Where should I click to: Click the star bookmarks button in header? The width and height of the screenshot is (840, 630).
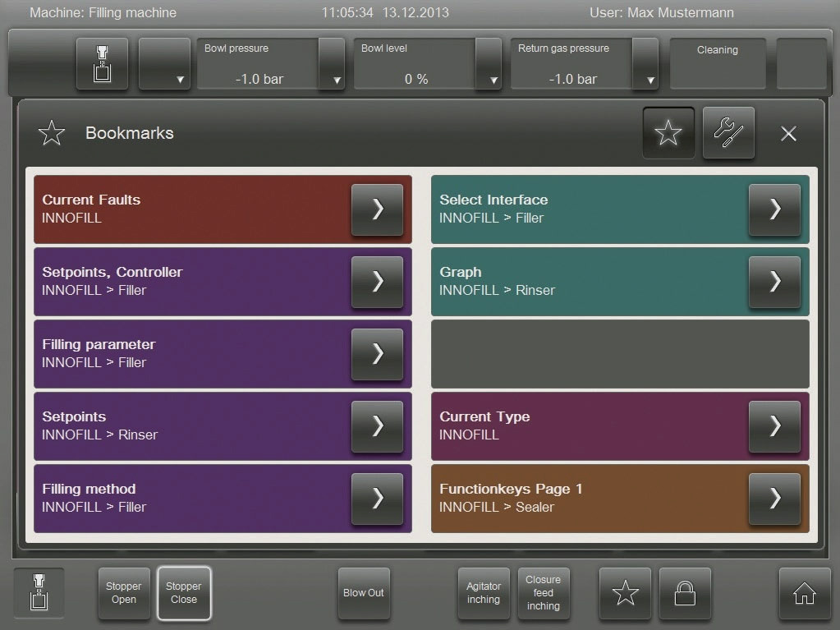668,133
